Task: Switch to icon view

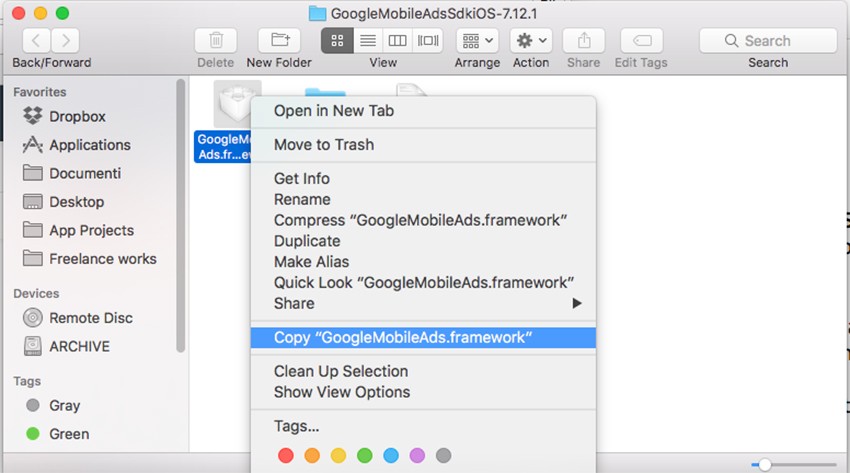Action: coord(337,41)
